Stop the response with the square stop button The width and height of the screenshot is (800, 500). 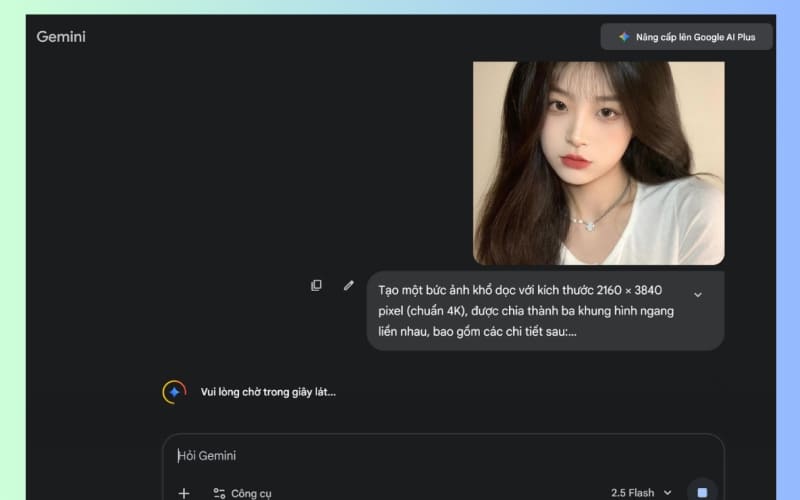702,492
